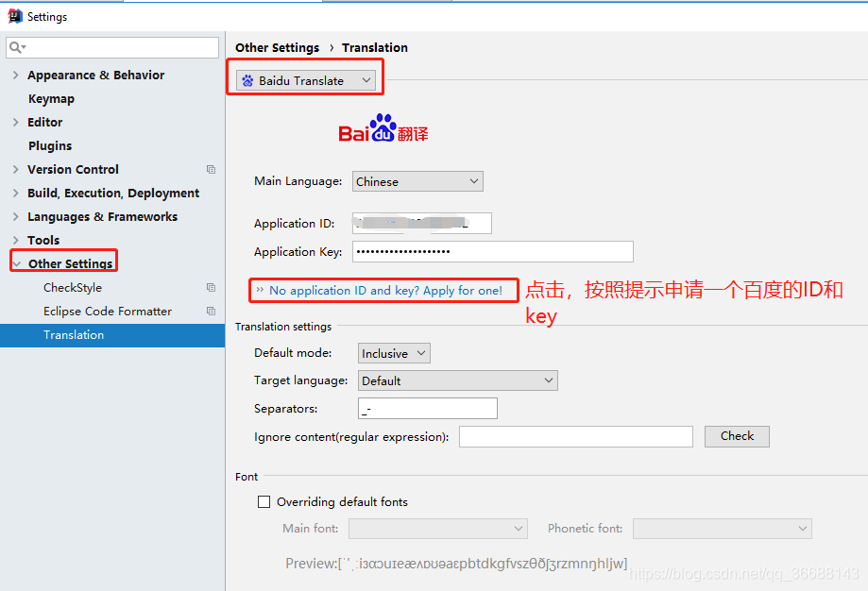
Task: Click the Separators input field
Action: click(x=427, y=409)
